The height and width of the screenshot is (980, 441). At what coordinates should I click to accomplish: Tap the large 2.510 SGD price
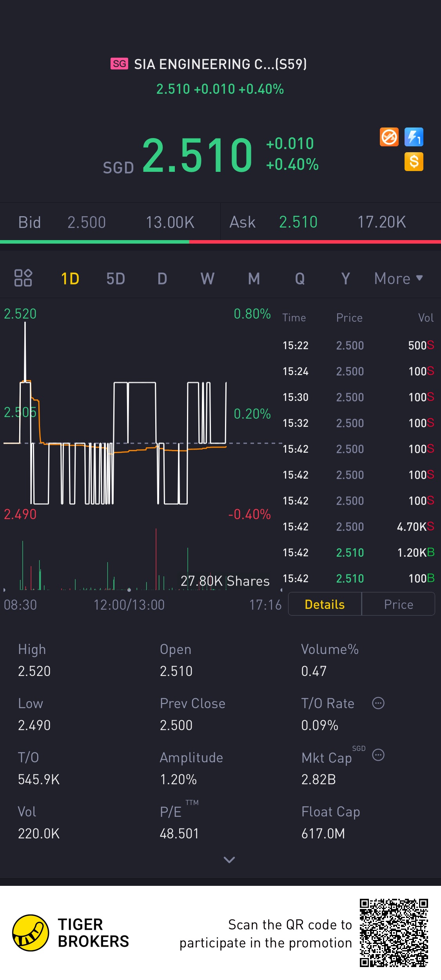197,155
